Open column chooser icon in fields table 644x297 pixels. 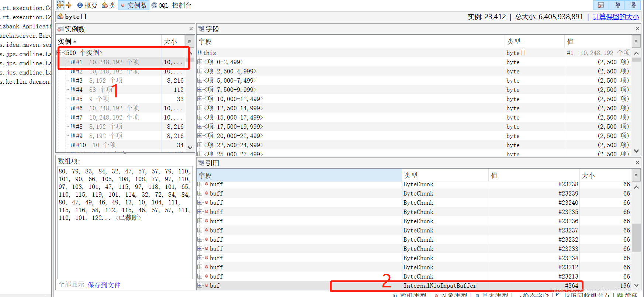[x=636, y=41]
